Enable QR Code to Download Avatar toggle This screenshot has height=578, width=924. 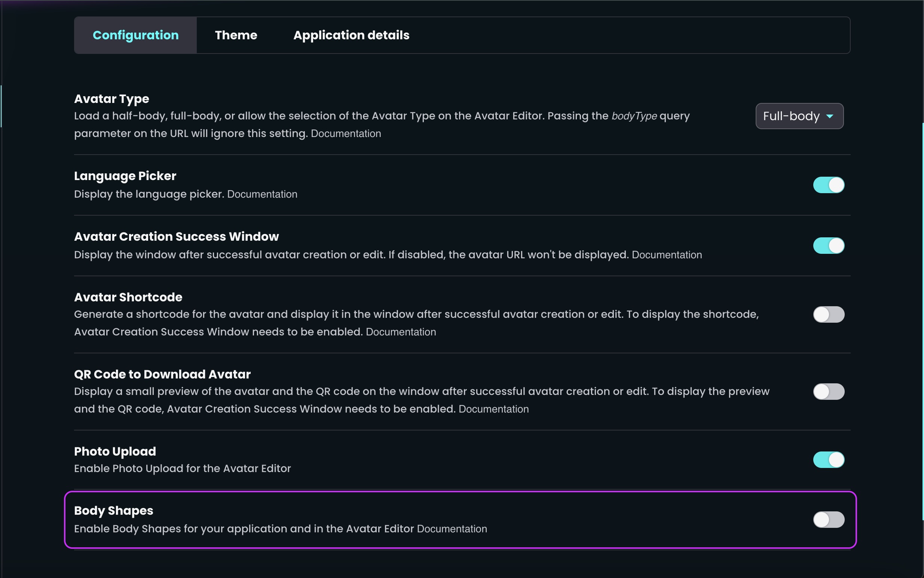tap(828, 392)
